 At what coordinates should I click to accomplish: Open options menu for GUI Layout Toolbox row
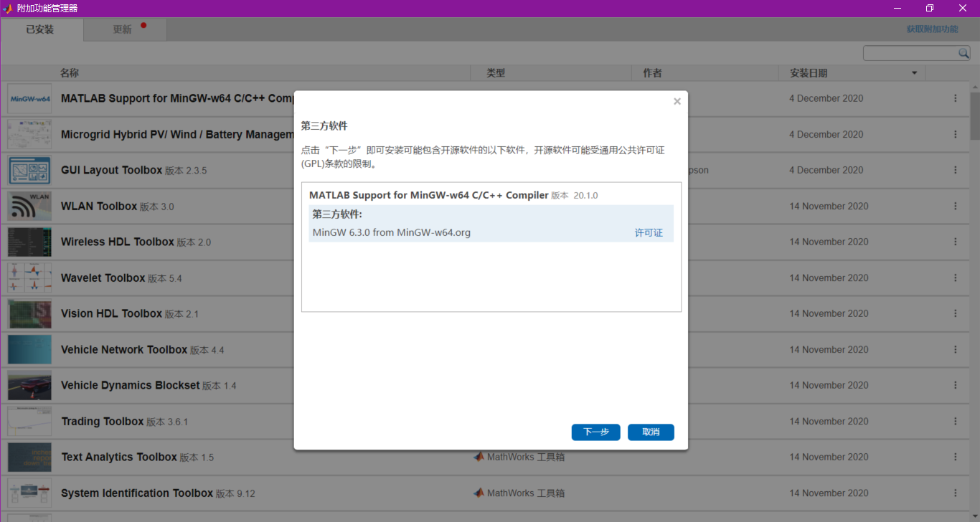click(955, 170)
